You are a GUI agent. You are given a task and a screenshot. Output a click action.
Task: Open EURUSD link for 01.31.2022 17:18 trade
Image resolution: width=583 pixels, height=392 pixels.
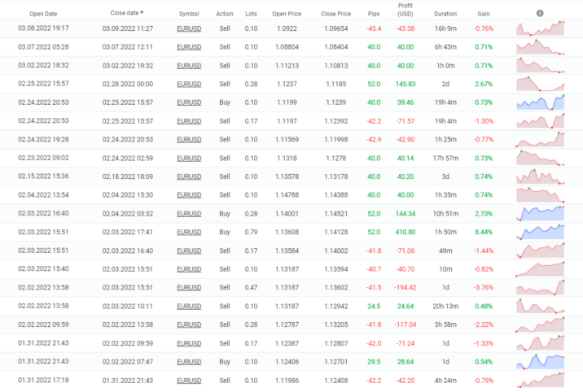point(189,381)
